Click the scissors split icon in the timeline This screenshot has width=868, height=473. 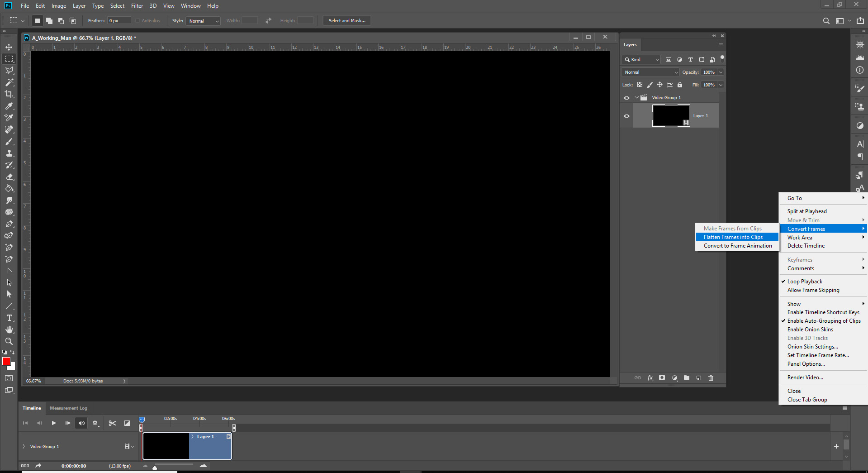(x=112, y=423)
